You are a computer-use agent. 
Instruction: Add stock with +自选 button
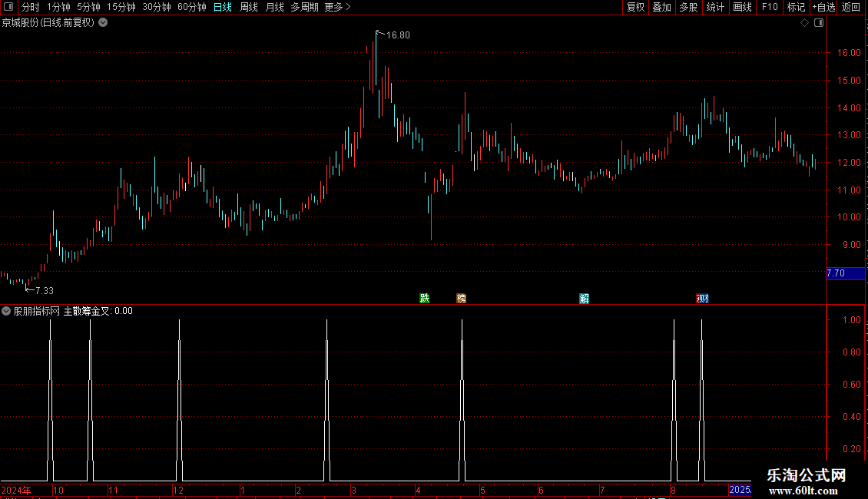pos(823,7)
